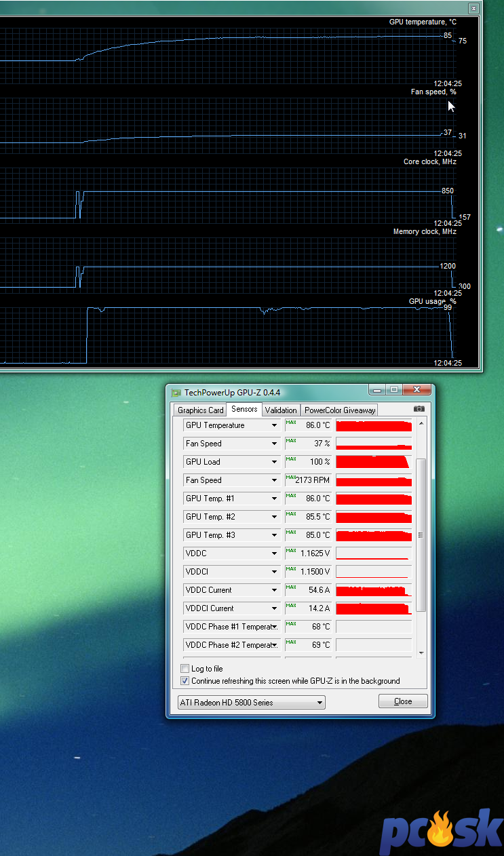The image size is (504, 856).
Task: Click the red X of GPU-Z title bar
Action: pos(416,390)
